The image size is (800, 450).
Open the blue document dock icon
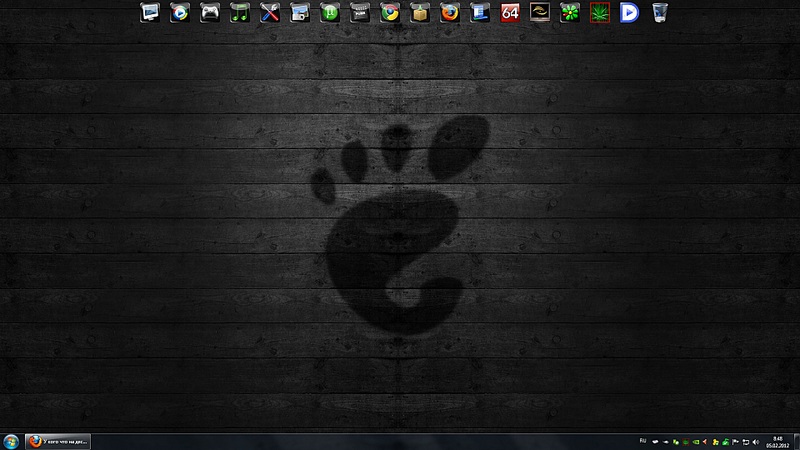(x=480, y=12)
